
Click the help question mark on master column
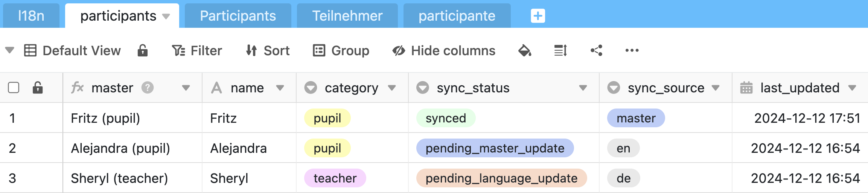pos(148,87)
